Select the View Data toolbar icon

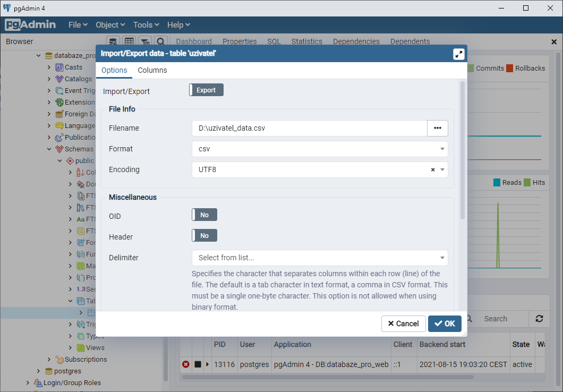tap(129, 41)
